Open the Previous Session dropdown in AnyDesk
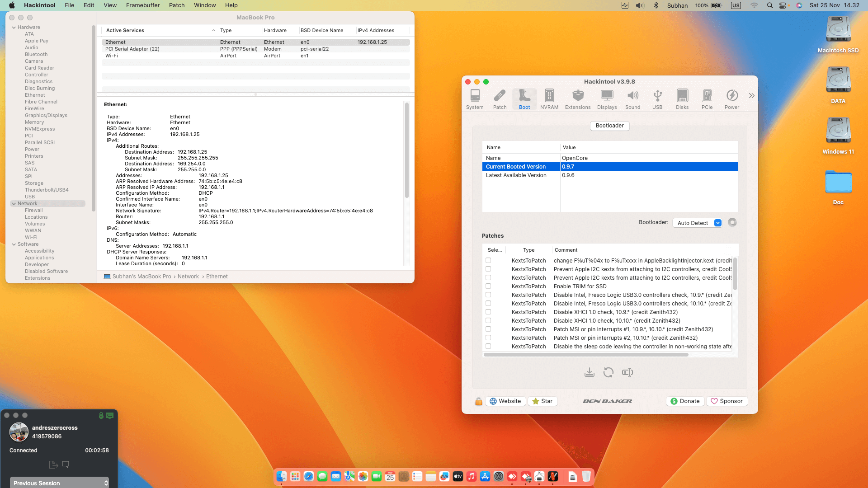Viewport: 868px width, 488px height. [59, 483]
